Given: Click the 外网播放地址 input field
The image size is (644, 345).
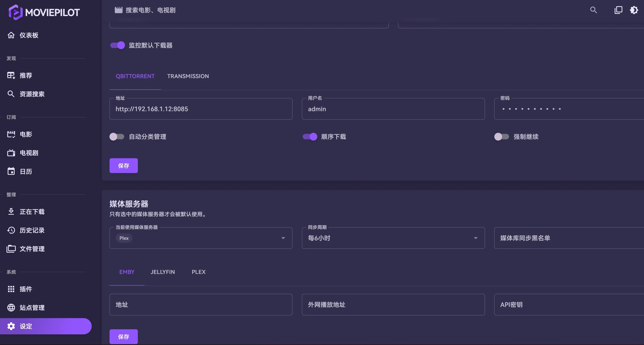Looking at the screenshot, I should [x=393, y=305].
